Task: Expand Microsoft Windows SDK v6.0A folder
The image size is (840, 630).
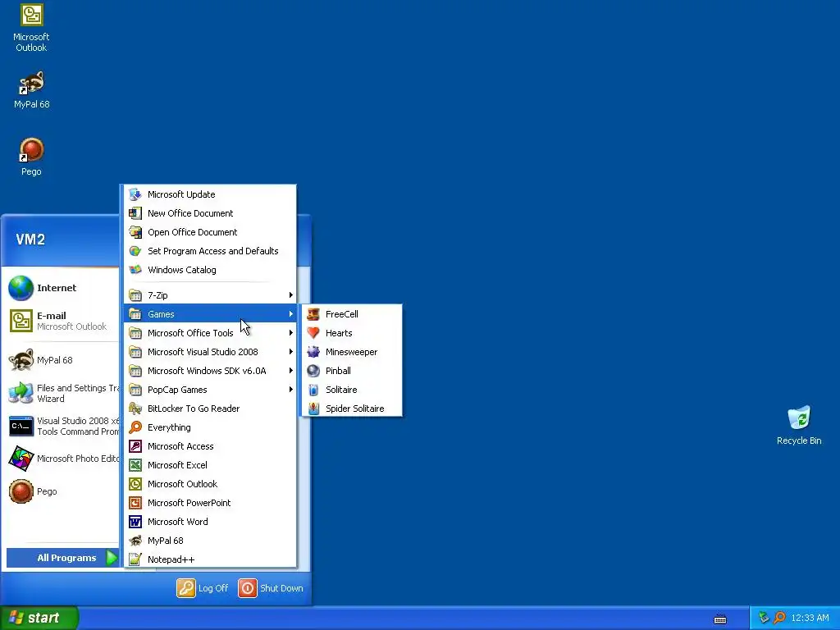Action: click(x=210, y=371)
